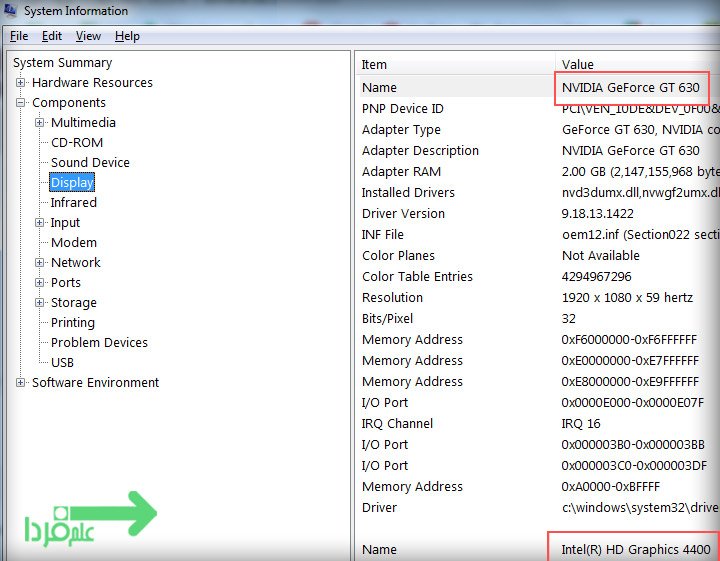Select the Sound Device tree item
720x561 pixels.
point(90,163)
